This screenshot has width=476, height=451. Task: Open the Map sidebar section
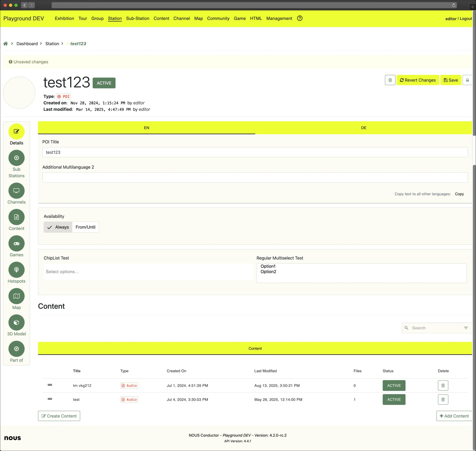click(16, 299)
